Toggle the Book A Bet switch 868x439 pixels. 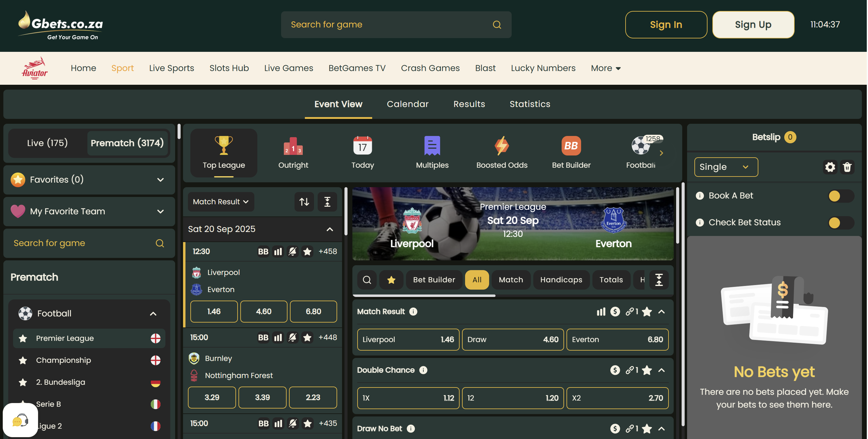click(841, 196)
